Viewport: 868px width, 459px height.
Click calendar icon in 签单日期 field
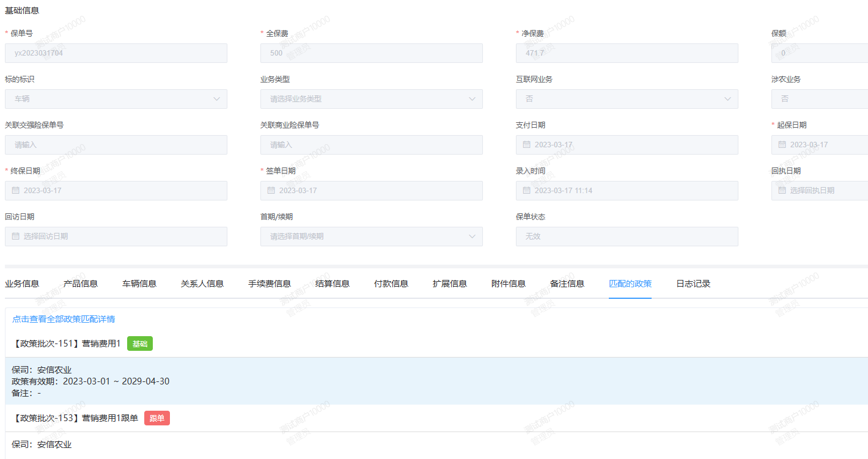point(271,191)
